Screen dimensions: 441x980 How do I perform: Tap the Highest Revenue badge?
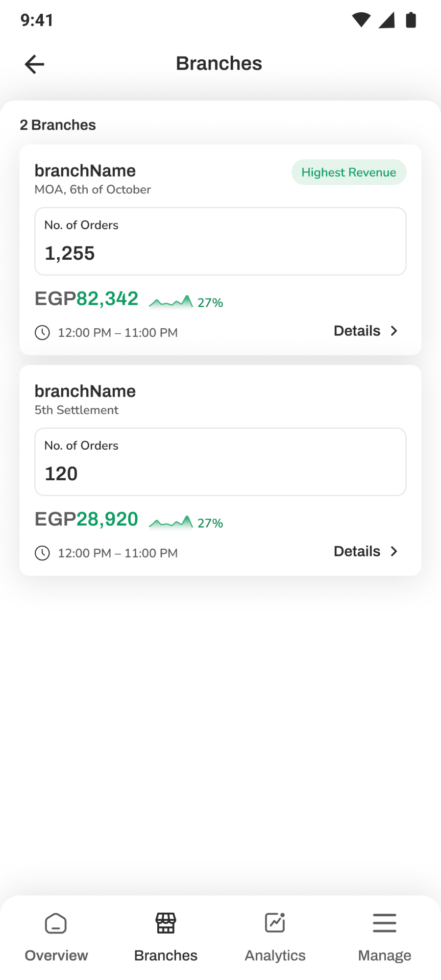coord(349,173)
